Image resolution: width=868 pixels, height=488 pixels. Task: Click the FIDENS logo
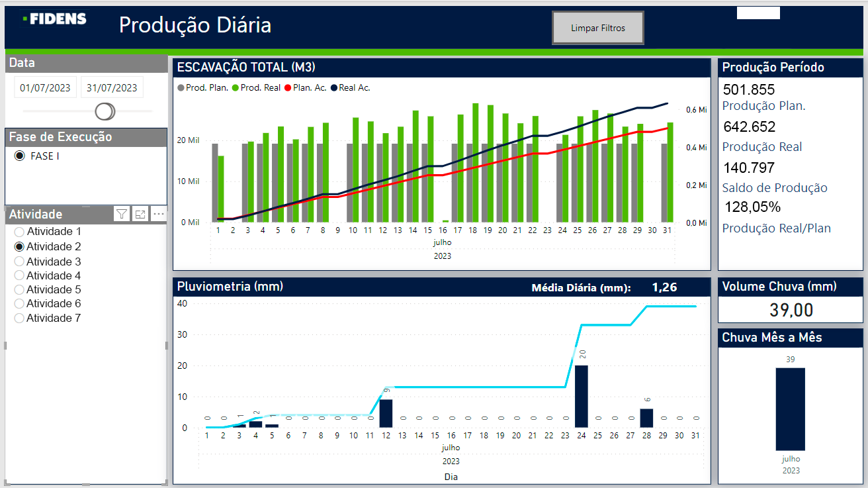[54, 19]
